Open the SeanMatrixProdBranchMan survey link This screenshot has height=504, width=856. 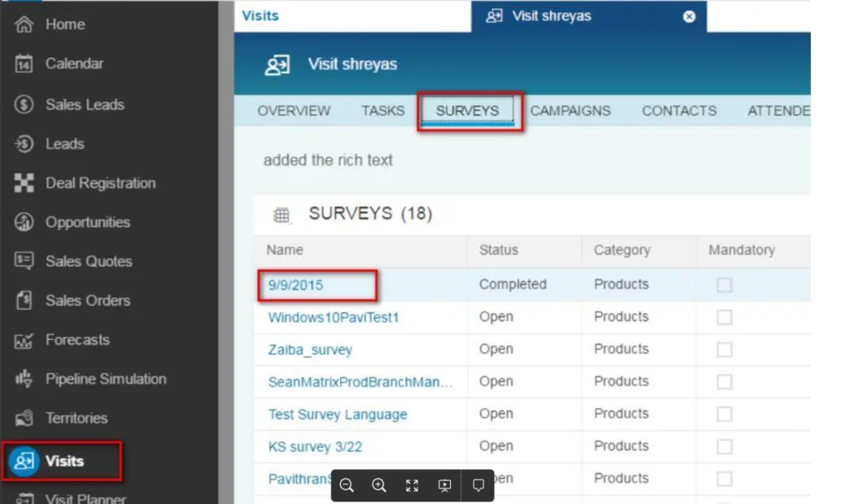(361, 382)
